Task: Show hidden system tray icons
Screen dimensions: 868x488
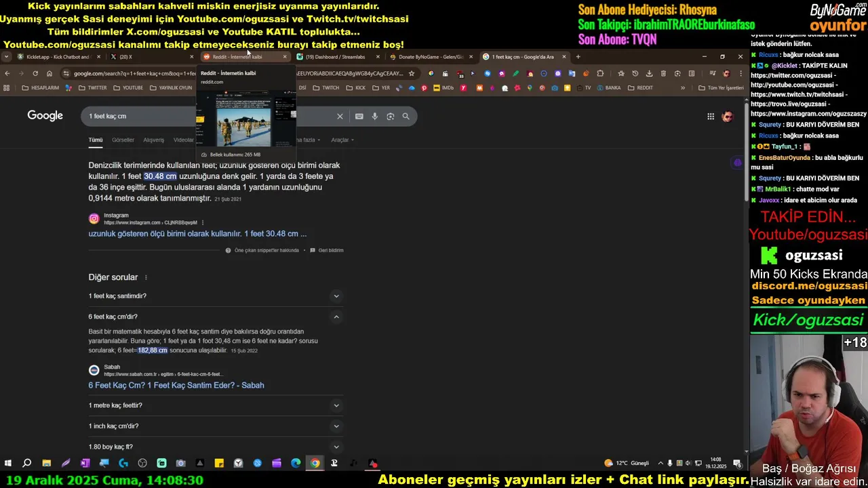Action: coord(661,464)
